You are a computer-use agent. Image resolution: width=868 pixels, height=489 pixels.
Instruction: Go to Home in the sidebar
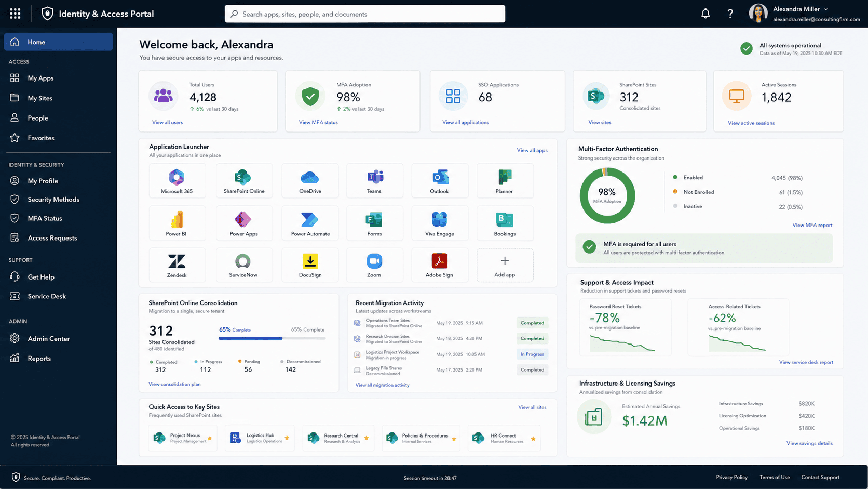tap(58, 42)
